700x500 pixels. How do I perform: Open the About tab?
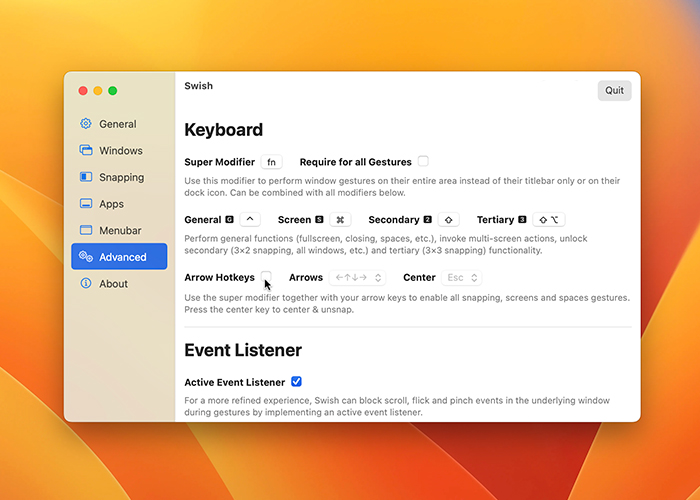pos(119,283)
